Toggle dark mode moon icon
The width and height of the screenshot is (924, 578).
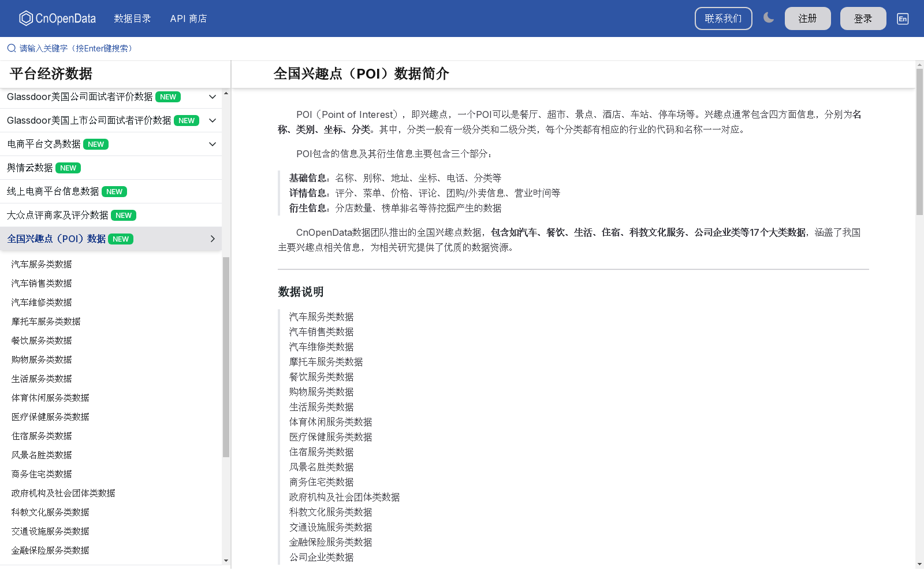click(769, 18)
